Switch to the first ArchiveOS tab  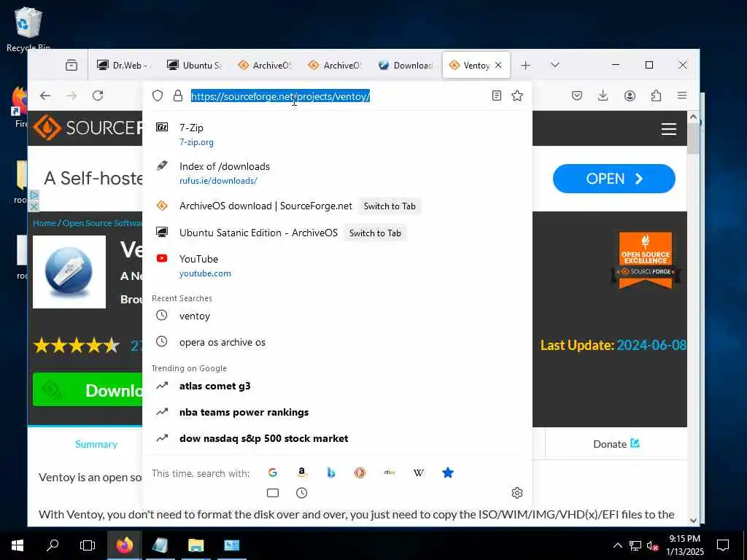point(264,65)
